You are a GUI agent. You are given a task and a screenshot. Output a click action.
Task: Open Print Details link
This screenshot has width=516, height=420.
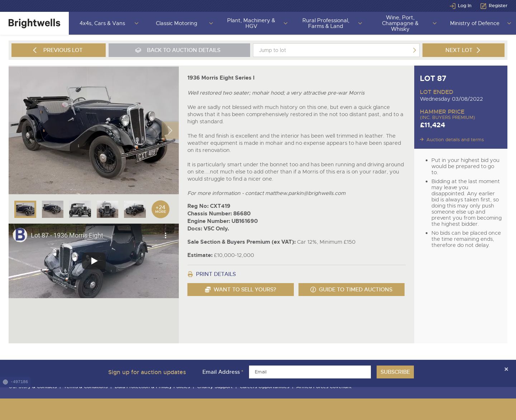(x=216, y=274)
